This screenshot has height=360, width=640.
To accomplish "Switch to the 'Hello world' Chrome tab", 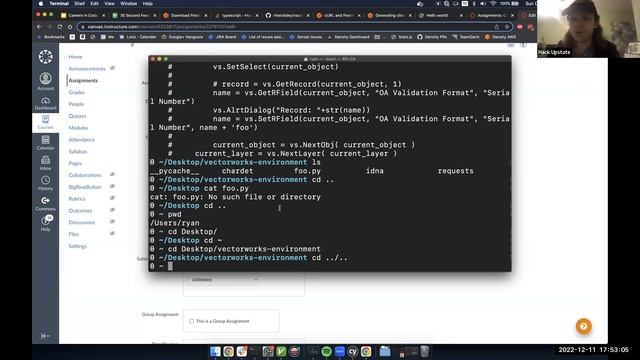I will [440, 16].
